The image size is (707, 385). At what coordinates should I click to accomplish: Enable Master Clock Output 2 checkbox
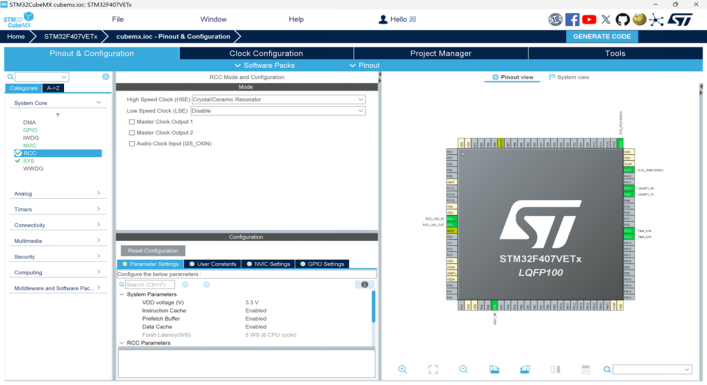point(132,133)
